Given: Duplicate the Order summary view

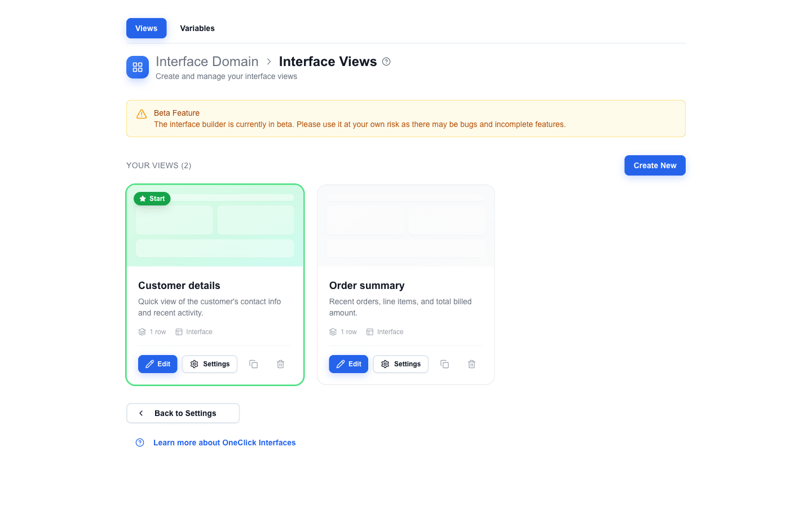Looking at the screenshot, I should click(445, 364).
